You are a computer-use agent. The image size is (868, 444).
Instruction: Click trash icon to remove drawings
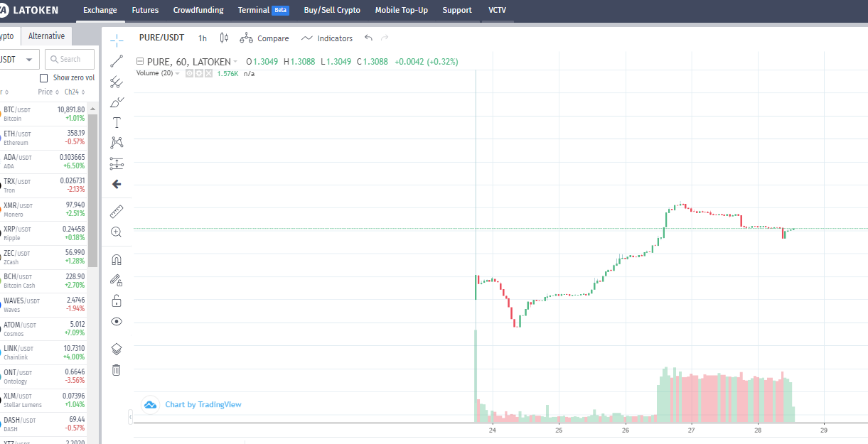(x=117, y=370)
